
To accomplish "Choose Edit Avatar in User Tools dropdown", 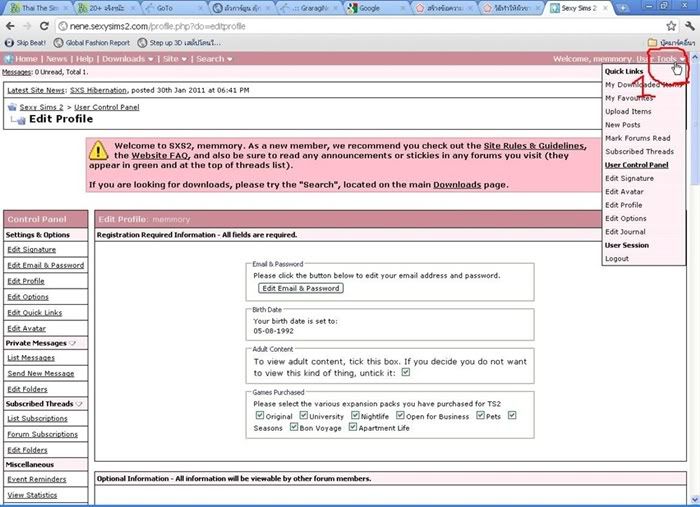I will tap(624, 192).
